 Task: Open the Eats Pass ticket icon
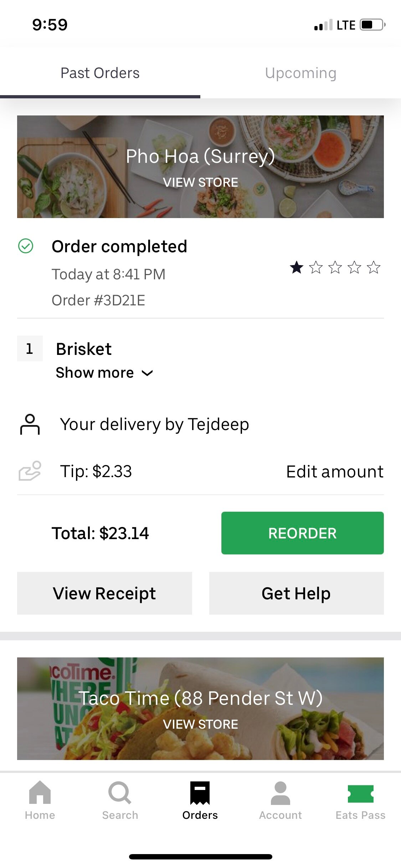coord(360,793)
